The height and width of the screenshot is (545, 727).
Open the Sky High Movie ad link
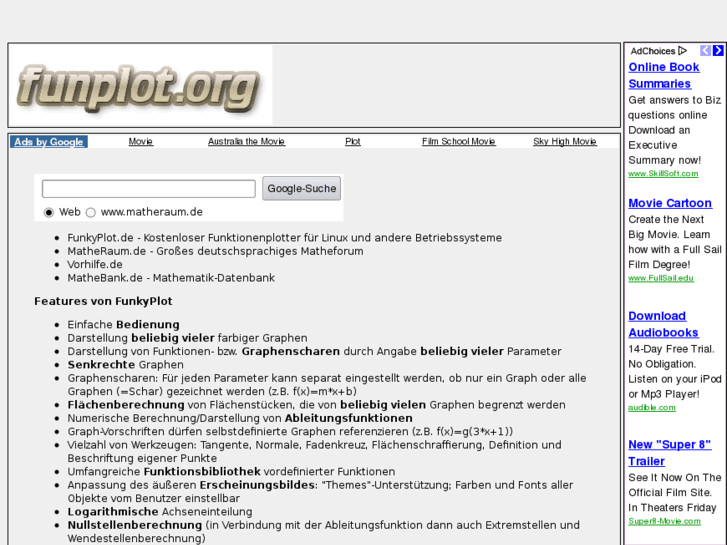565,141
